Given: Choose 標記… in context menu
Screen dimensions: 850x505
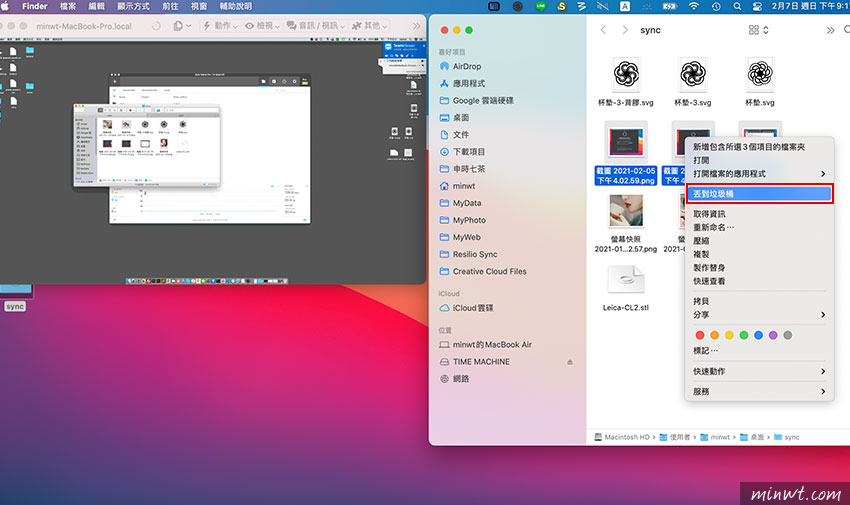Looking at the screenshot, I should (x=757, y=351).
